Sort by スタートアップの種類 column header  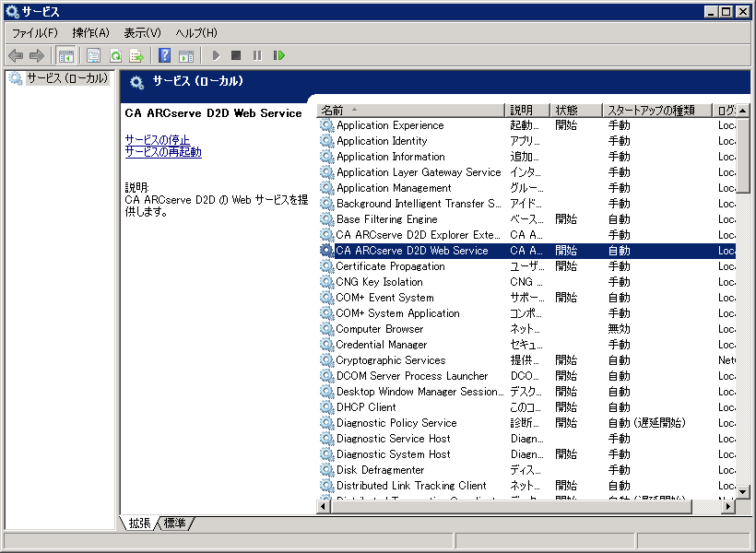(657, 111)
